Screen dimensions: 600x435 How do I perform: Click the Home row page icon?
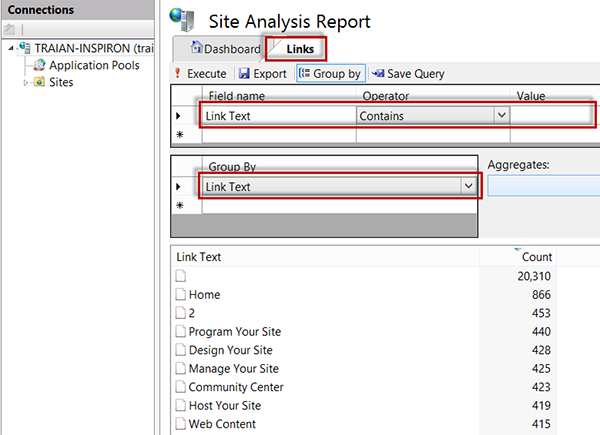coord(181,295)
